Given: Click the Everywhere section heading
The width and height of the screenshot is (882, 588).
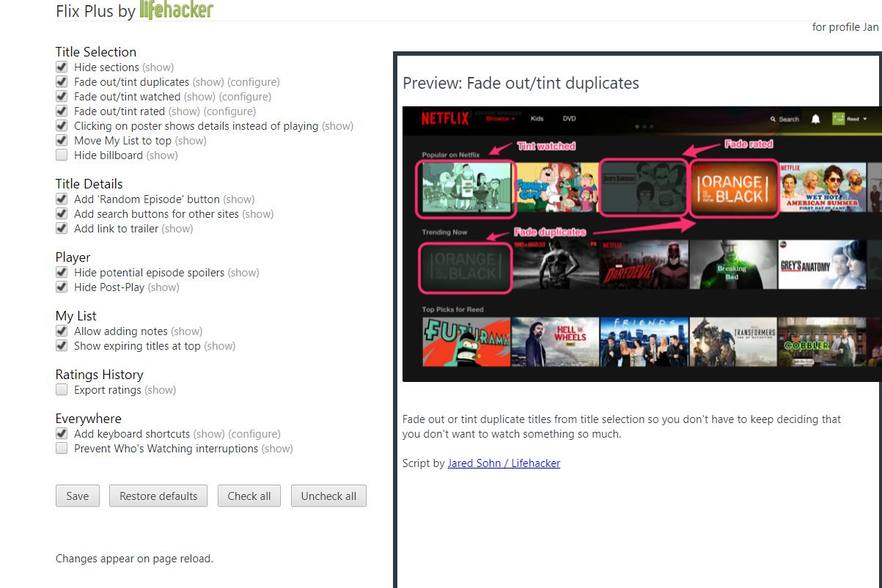Looking at the screenshot, I should click(89, 419).
